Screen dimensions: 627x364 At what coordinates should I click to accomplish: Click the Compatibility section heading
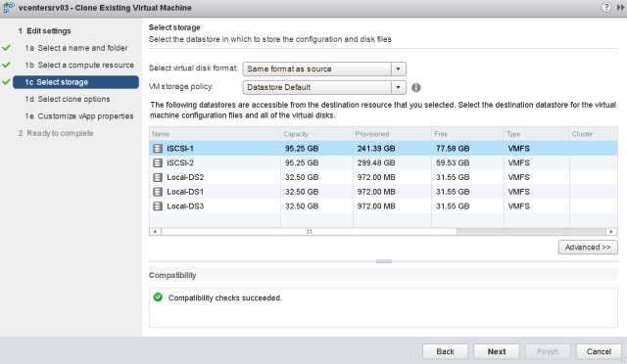pyautogui.click(x=172, y=275)
